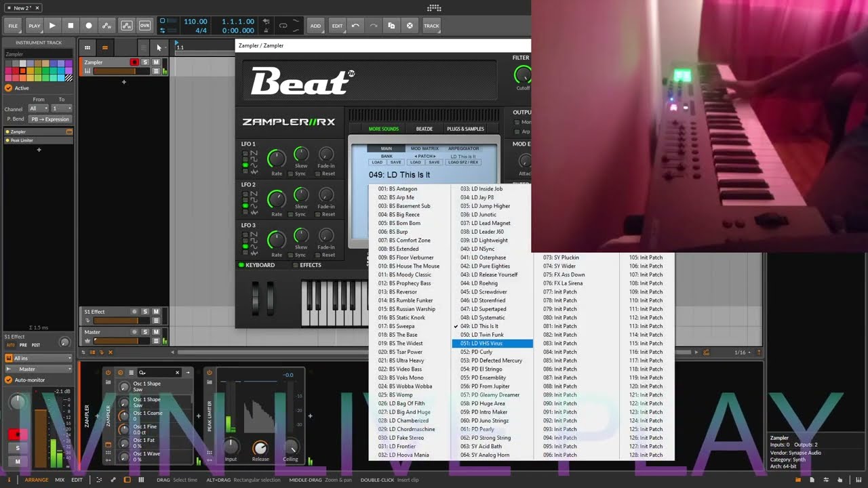The width and height of the screenshot is (868, 488).
Task: Click the PB → Expression button
Action: 50,119
